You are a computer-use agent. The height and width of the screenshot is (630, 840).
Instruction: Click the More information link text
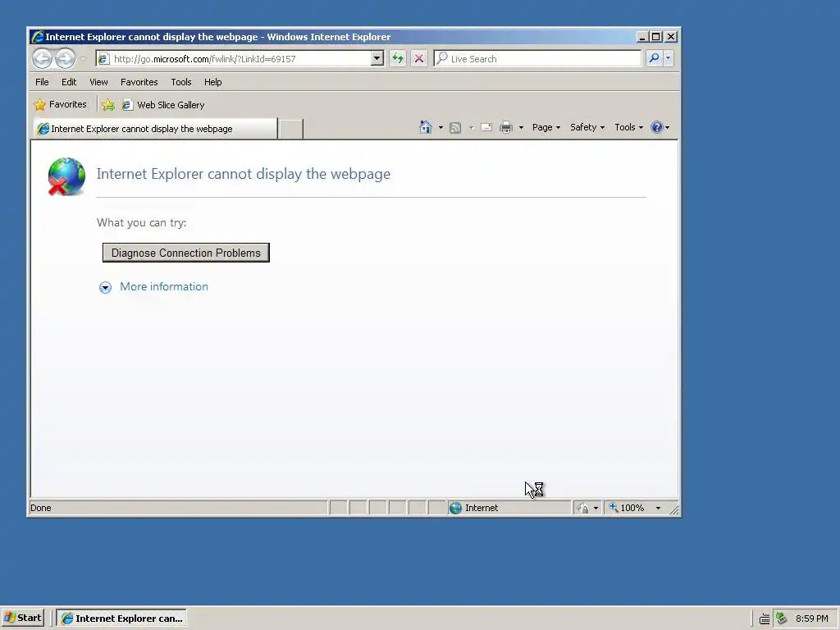point(164,286)
